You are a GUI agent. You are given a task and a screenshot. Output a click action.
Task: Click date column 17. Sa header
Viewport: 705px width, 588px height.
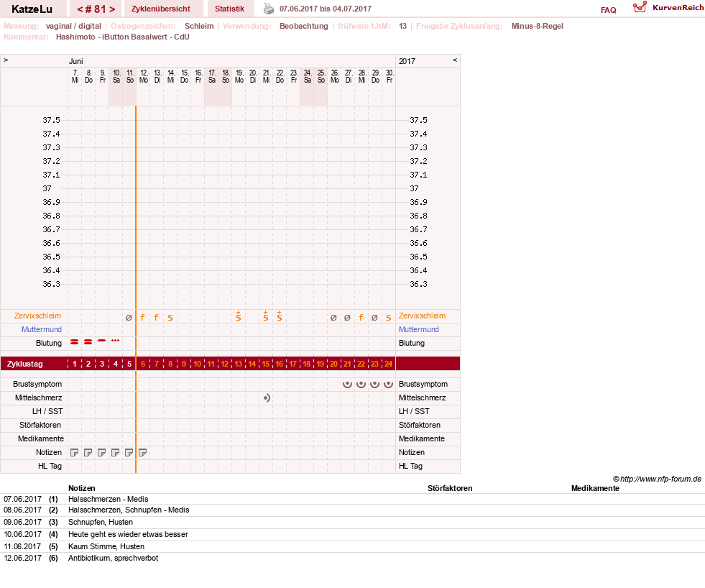coord(212,76)
